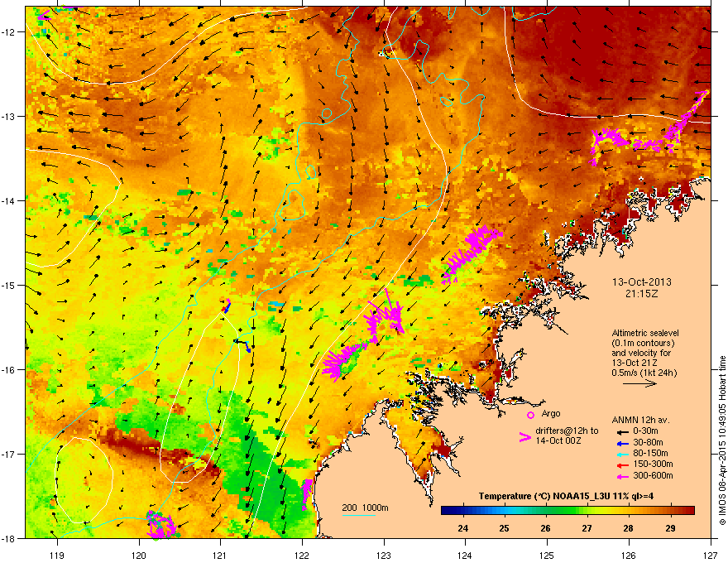Click the cyan 80-150m ANMN arrow symbol
Viewport: 728px width, 563px height.
pos(621,454)
